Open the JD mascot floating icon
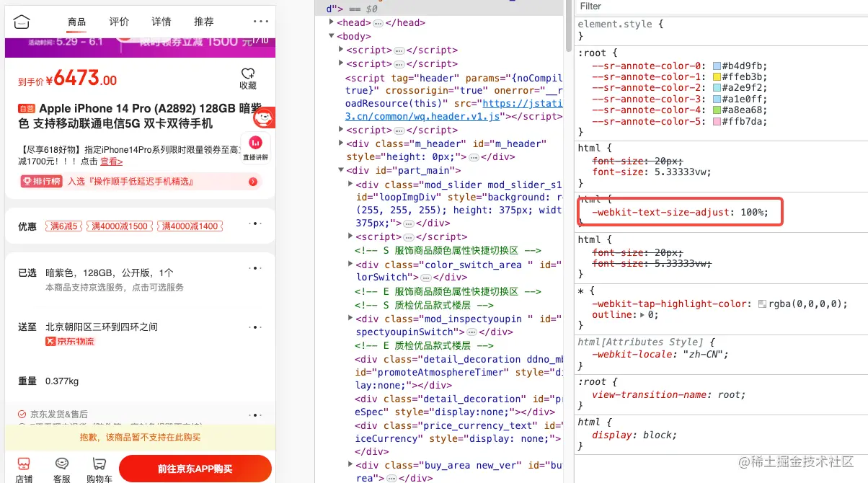This screenshot has height=483, width=868. (x=265, y=118)
